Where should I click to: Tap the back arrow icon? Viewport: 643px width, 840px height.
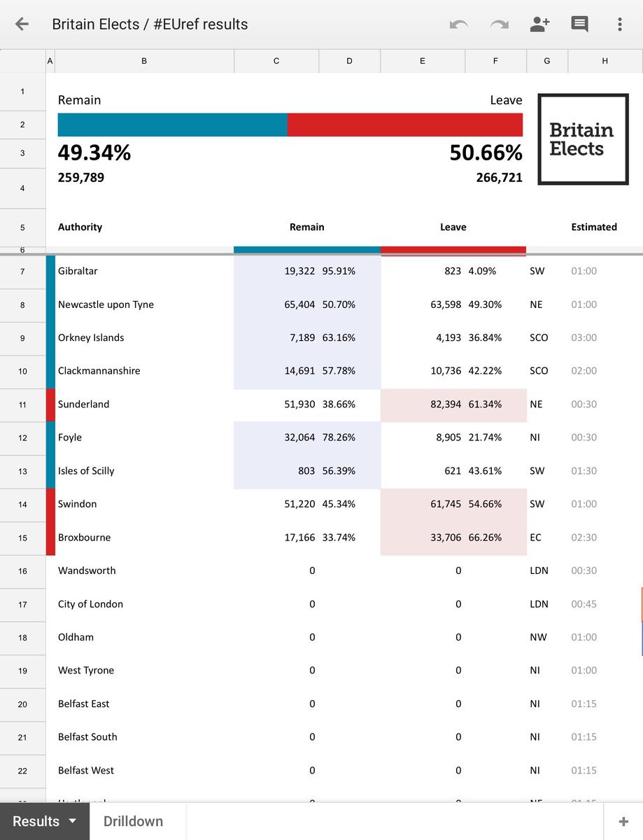pos(22,24)
